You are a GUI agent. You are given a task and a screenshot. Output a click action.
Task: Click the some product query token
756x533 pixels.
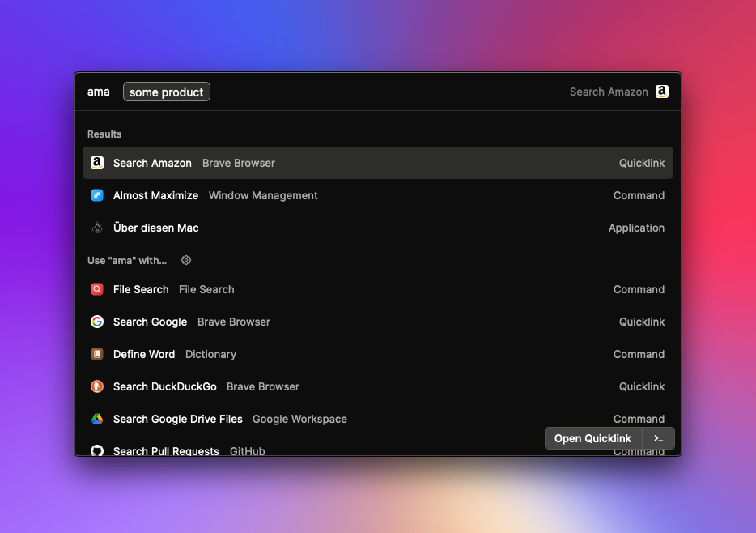coord(166,92)
